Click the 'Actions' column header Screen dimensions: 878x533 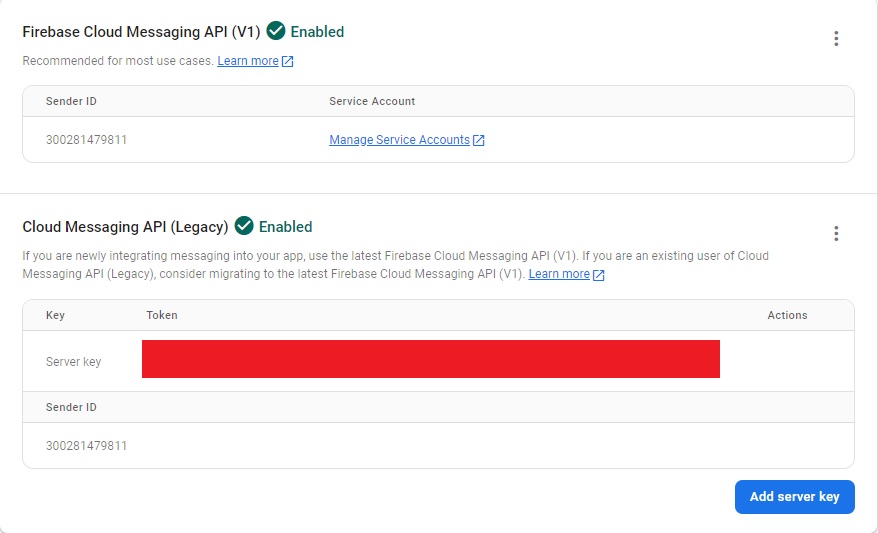click(x=787, y=315)
